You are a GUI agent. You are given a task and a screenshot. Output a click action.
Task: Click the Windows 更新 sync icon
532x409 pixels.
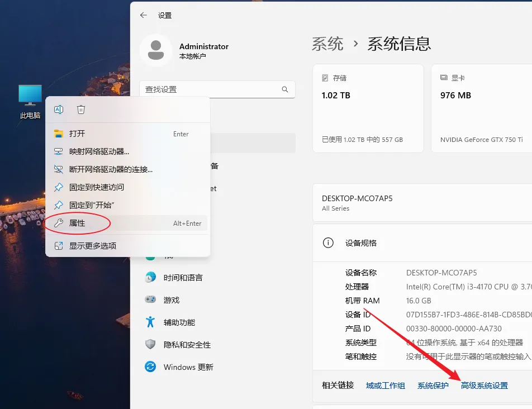150,367
